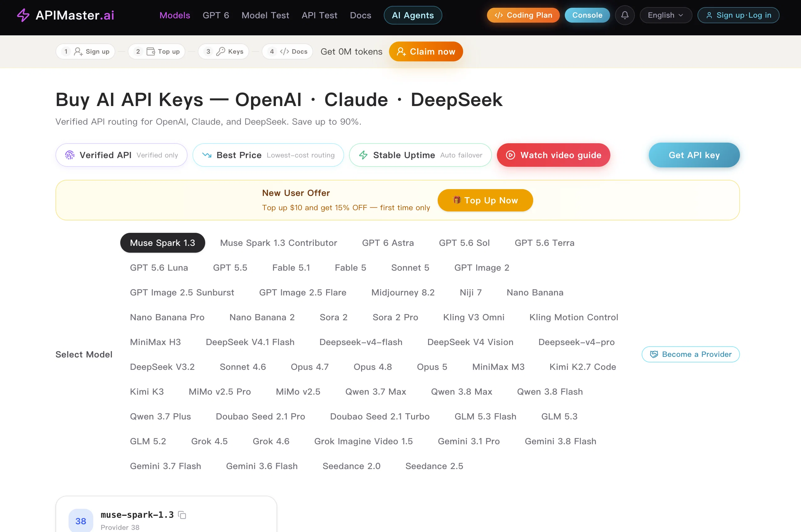Select the Seedance 2.5 model
Image resolution: width=801 pixels, height=532 pixels.
pyautogui.click(x=434, y=466)
